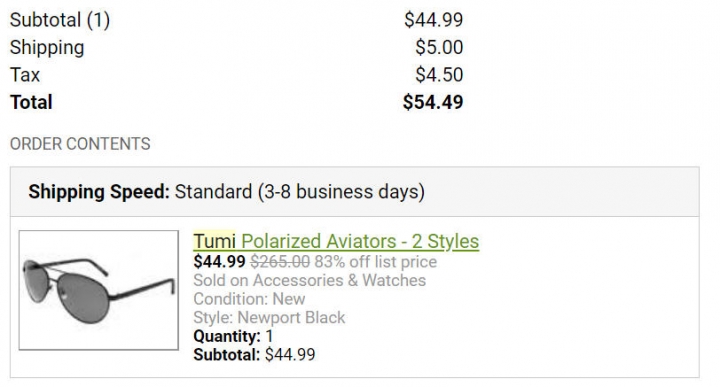The image size is (720, 387).
Task: Select the $44.99 sale price text
Action: click(x=219, y=262)
